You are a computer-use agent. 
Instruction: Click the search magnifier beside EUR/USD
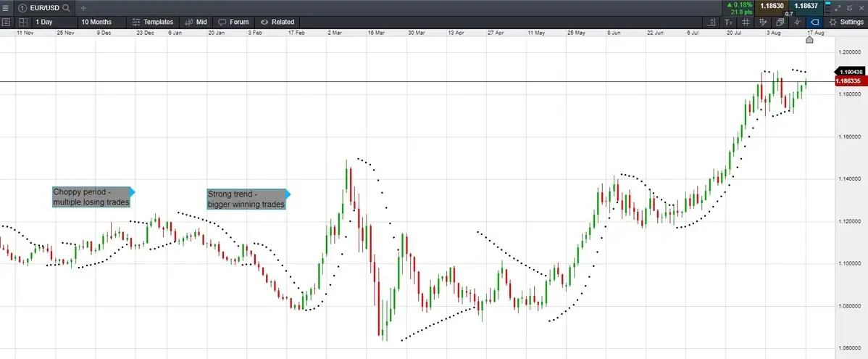[x=67, y=7]
